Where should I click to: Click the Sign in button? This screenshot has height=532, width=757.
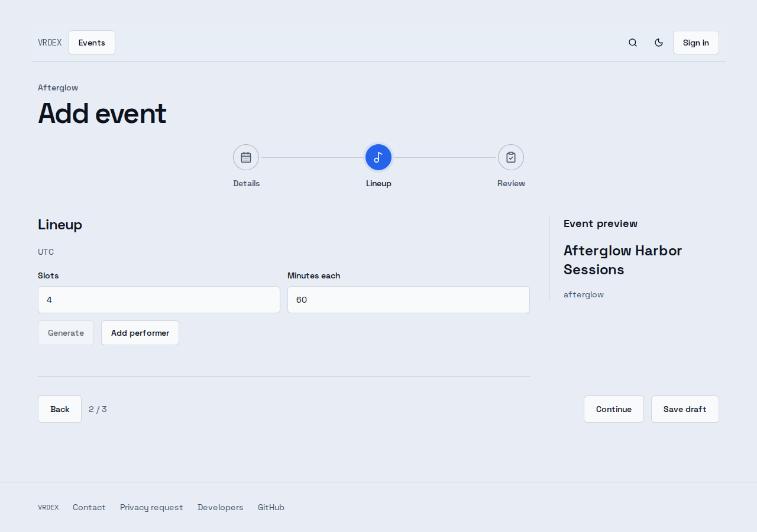coord(696,43)
